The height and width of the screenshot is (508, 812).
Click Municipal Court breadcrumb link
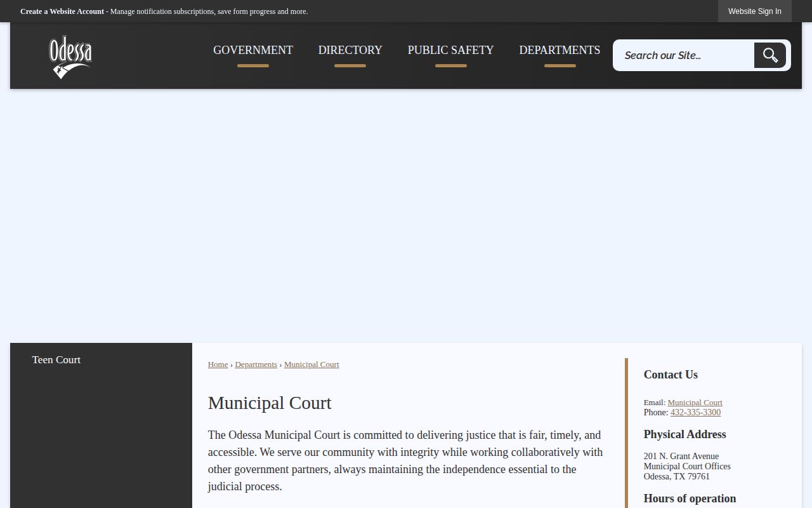coord(311,364)
